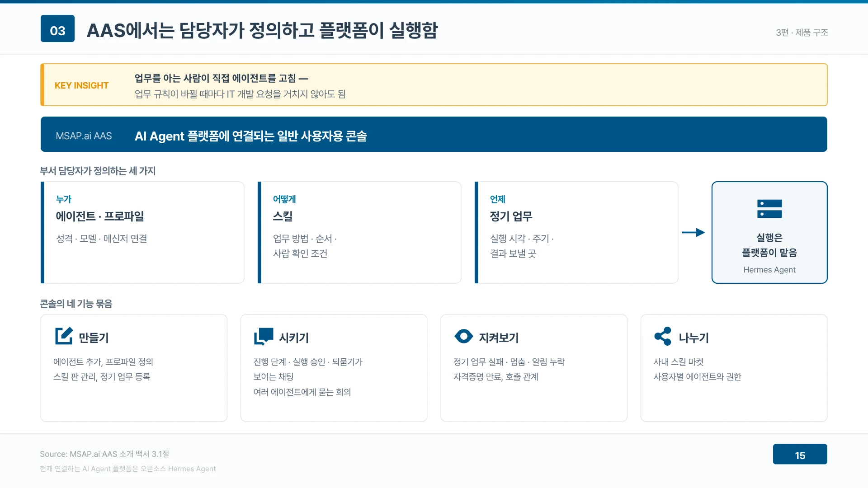
Task: Click '결과 보낼 곳' text line
Action: click(513, 253)
